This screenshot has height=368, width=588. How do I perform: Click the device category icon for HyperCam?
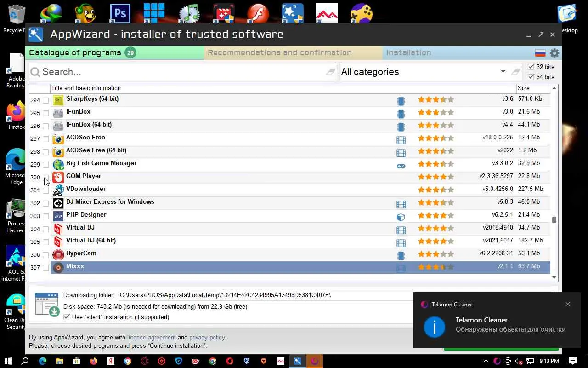(401, 256)
